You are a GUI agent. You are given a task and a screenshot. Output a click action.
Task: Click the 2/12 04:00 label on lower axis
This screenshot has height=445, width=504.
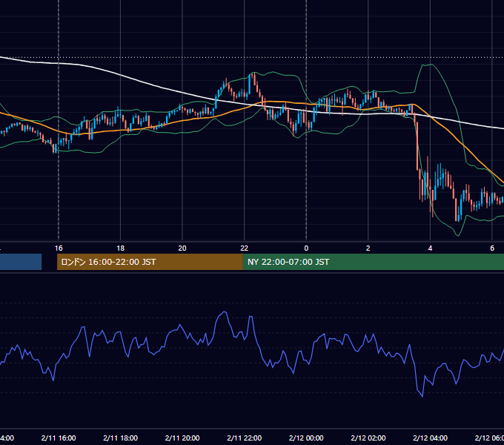(430, 438)
